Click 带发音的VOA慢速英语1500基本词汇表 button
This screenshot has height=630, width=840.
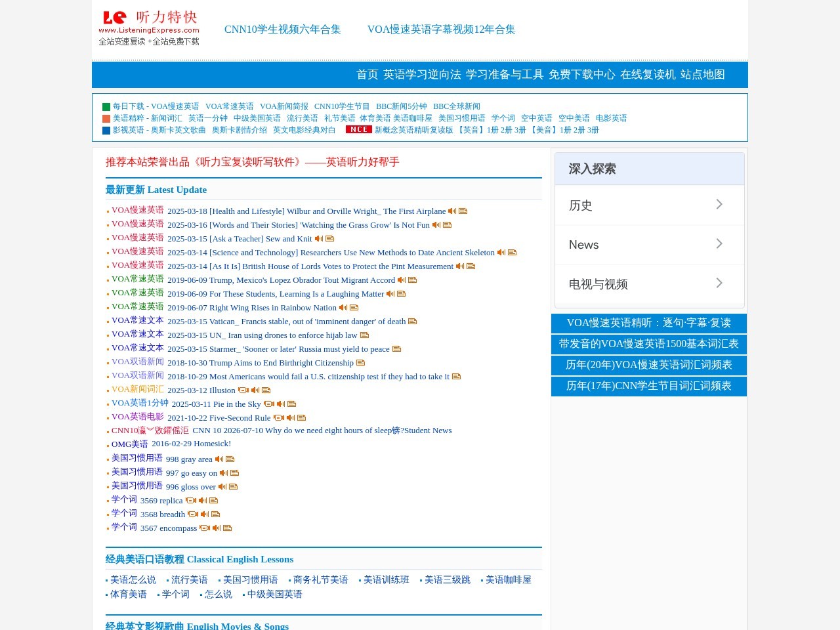click(649, 344)
